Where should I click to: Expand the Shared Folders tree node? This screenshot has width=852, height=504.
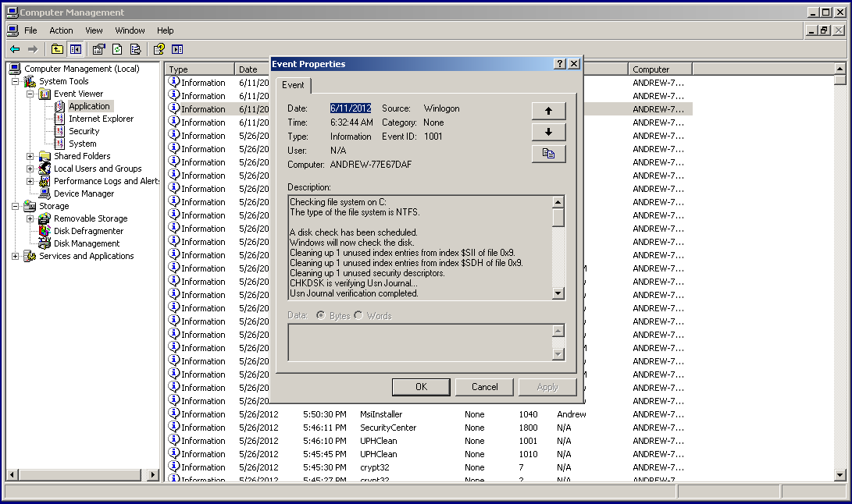pyautogui.click(x=30, y=156)
